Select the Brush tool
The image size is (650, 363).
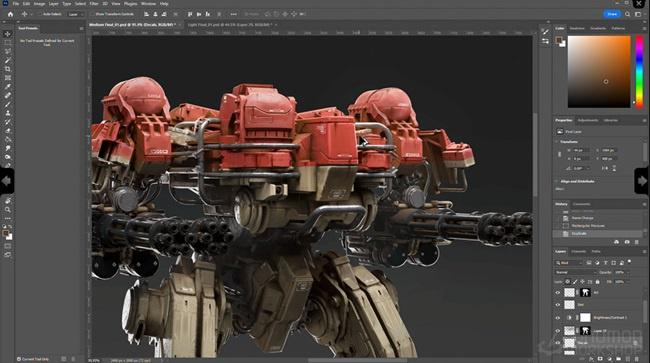coord(7,104)
